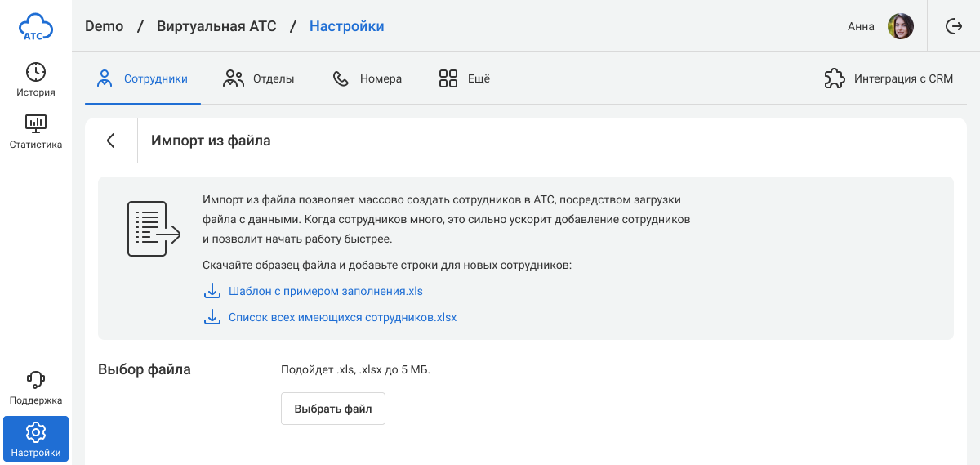Click the Demo breadcrumb

[104, 26]
